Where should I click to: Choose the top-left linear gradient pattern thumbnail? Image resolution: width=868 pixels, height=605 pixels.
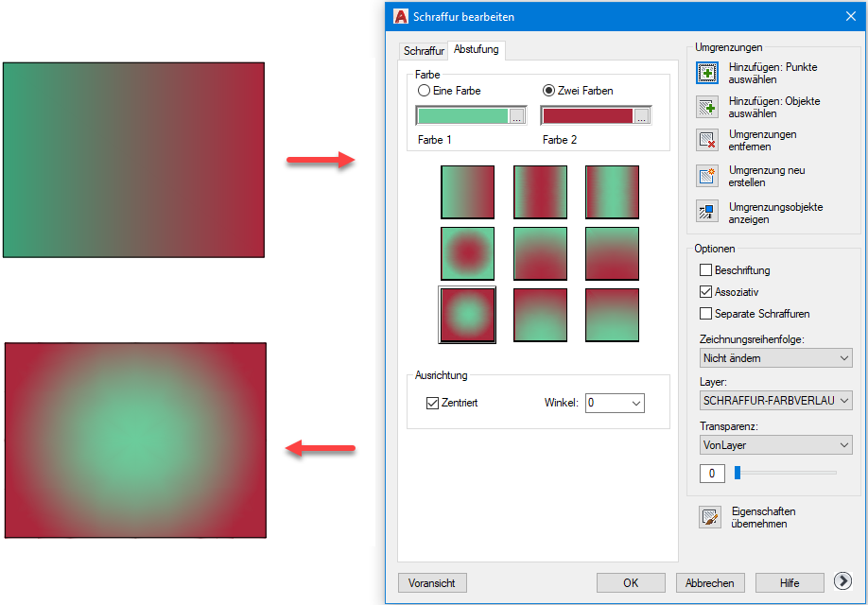click(467, 192)
